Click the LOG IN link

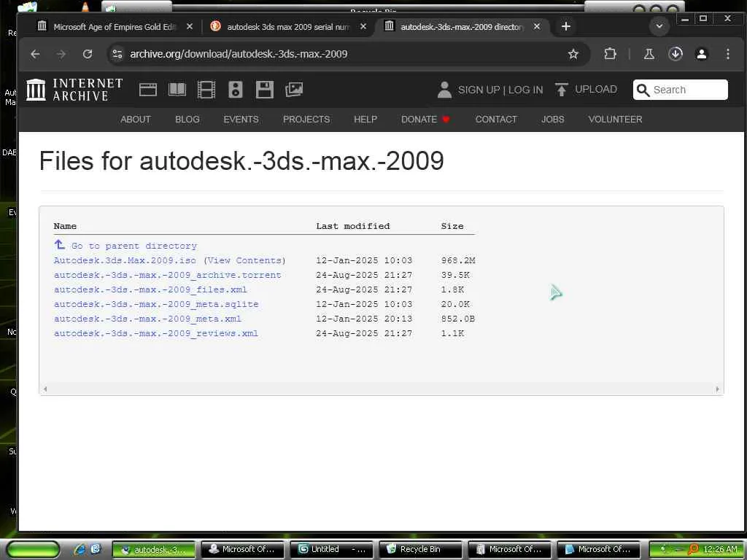tap(525, 90)
